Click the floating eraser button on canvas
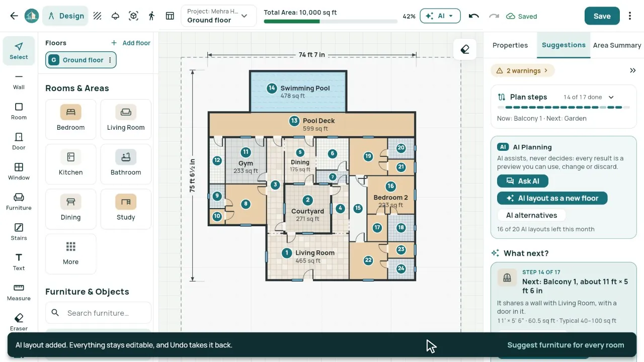 point(465,49)
